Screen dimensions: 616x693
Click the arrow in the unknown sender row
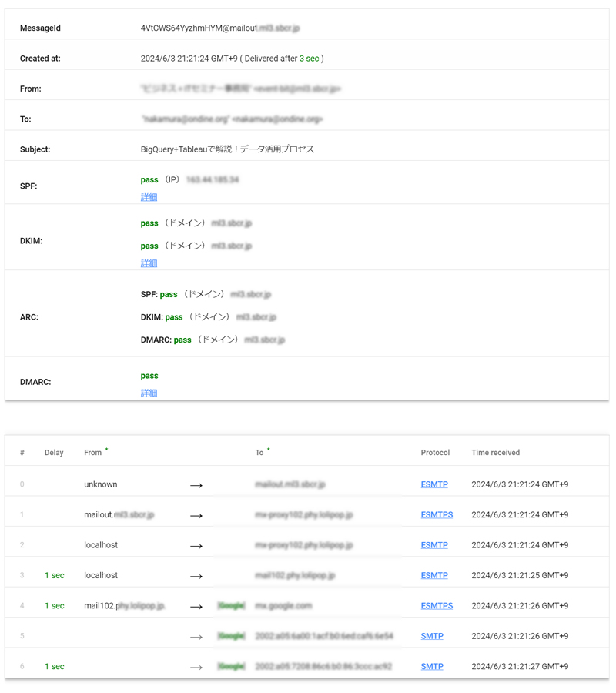click(196, 485)
